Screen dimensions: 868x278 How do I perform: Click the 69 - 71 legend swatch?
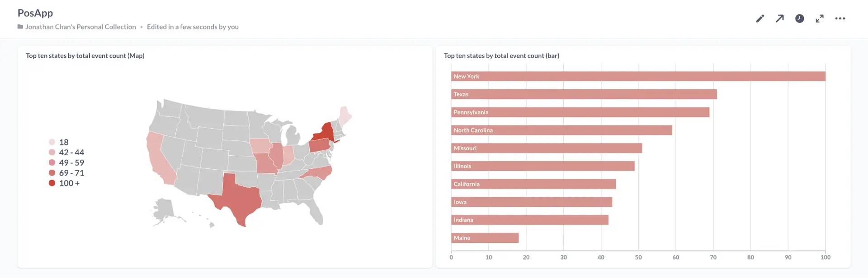click(x=52, y=173)
